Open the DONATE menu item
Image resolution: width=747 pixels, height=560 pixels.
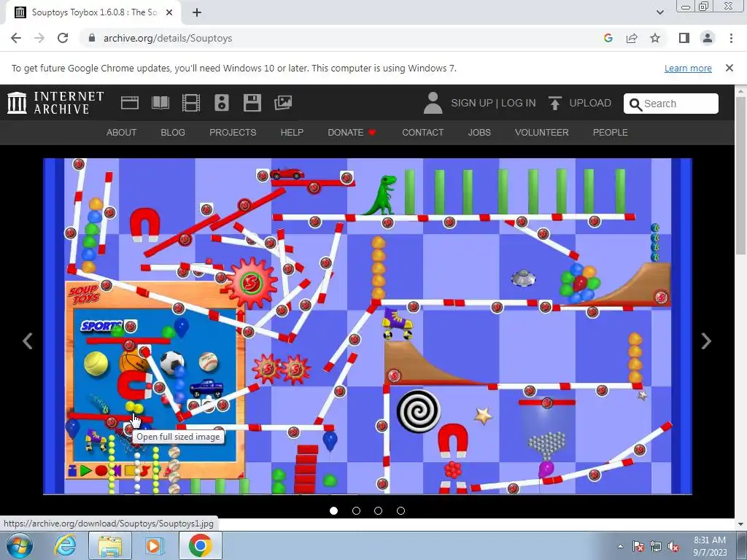click(x=352, y=133)
